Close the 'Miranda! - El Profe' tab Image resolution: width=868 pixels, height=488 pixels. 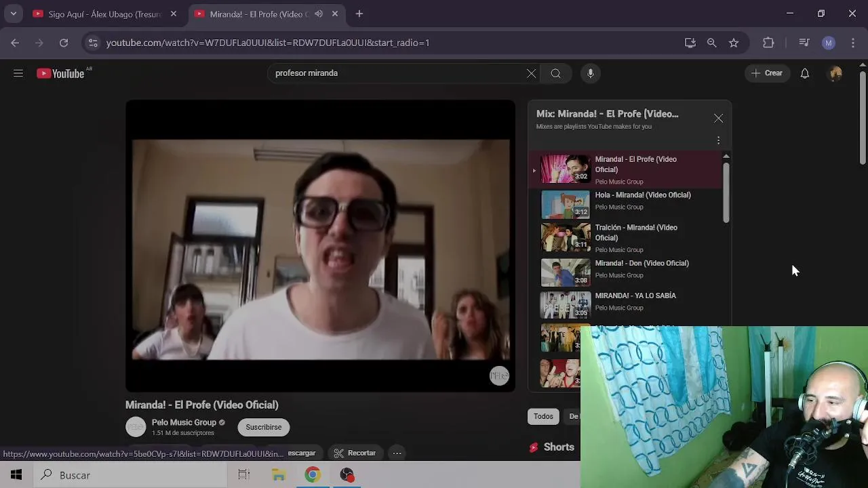pos(335,14)
